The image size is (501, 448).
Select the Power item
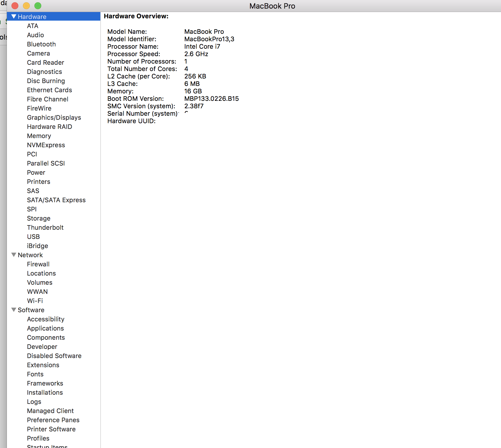[36, 172]
